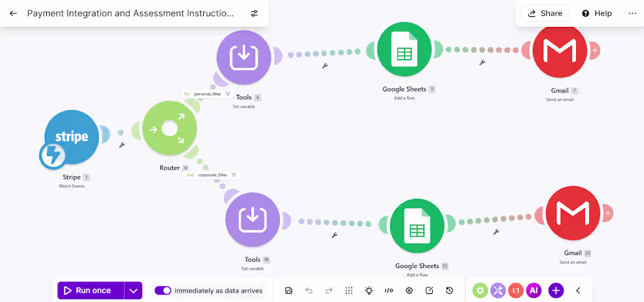Click the Gmail module number badge 7
The width and height of the screenshot is (644, 302).
coord(574,91)
